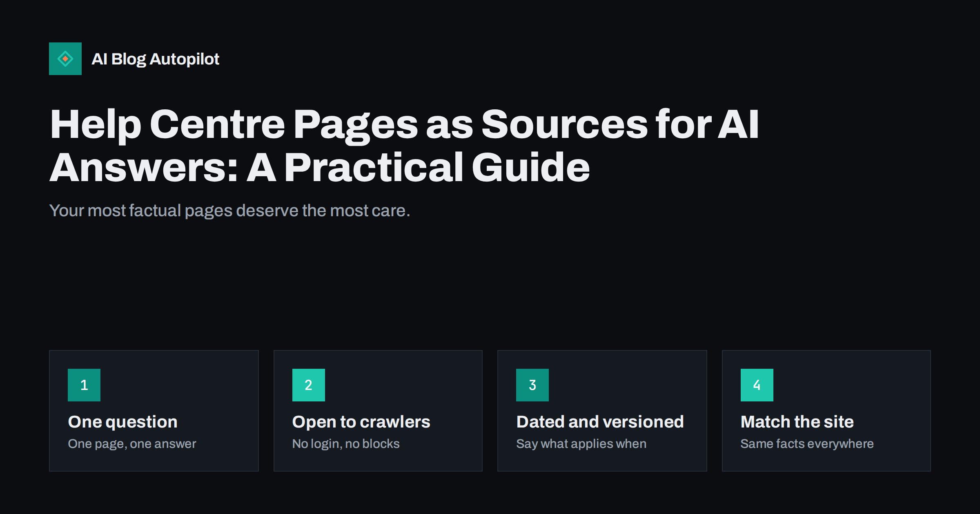Click the subtitle 'Your most factual pages deserve the most care.'

click(229, 210)
